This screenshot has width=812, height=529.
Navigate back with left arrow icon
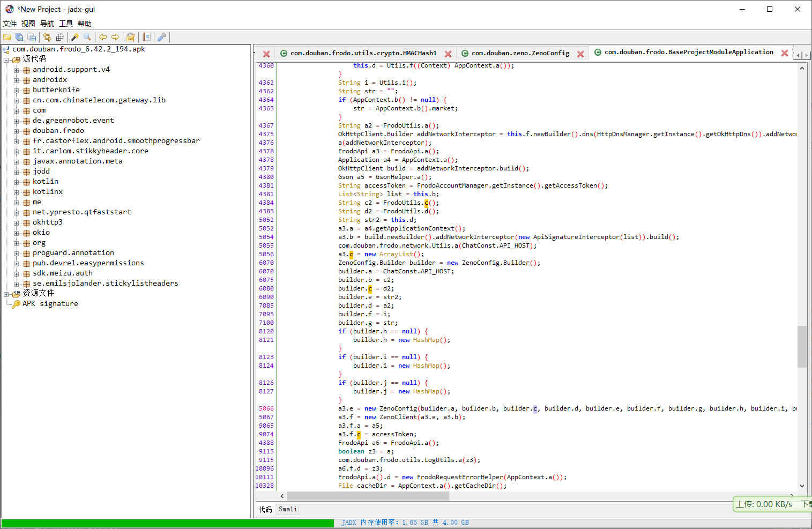(103, 37)
